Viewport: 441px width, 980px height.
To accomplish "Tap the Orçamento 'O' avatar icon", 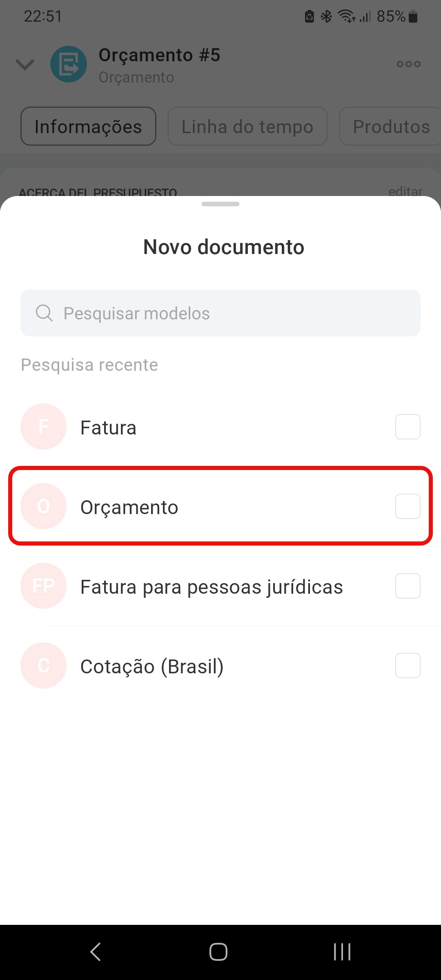I will coord(44,506).
